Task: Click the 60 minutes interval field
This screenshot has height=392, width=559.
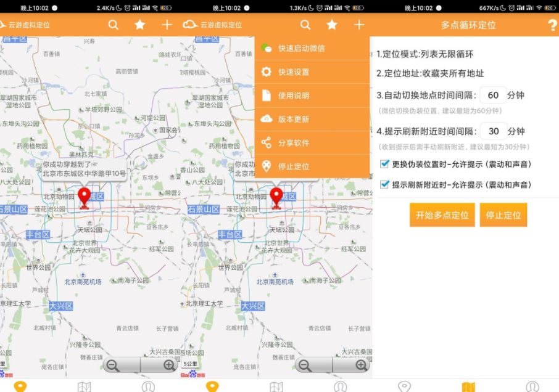Action: [x=493, y=95]
